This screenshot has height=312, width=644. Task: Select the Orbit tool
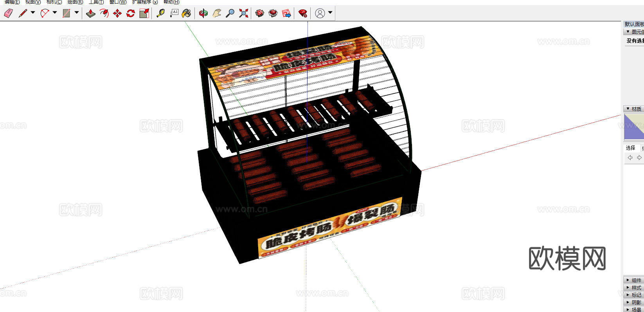(203, 13)
